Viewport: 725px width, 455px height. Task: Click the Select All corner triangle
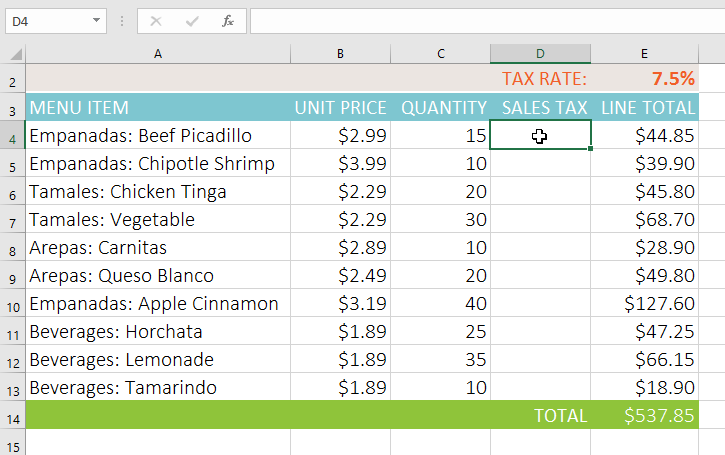click(x=14, y=54)
